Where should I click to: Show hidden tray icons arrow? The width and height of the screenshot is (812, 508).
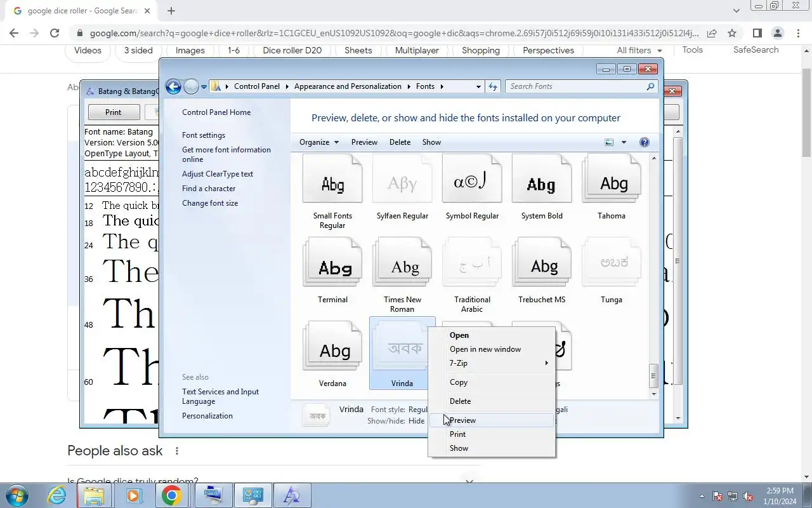pyautogui.click(x=702, y=497)
